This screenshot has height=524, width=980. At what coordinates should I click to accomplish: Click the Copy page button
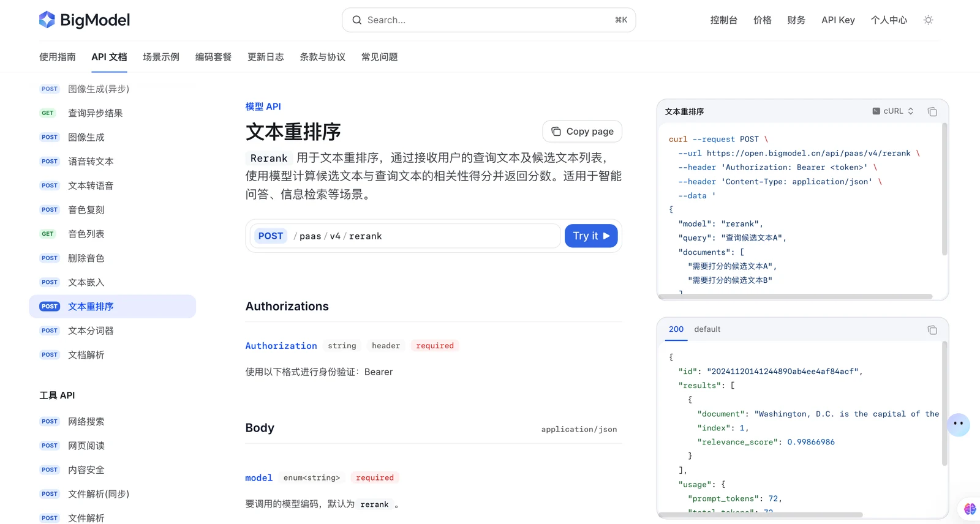[582, 132]
